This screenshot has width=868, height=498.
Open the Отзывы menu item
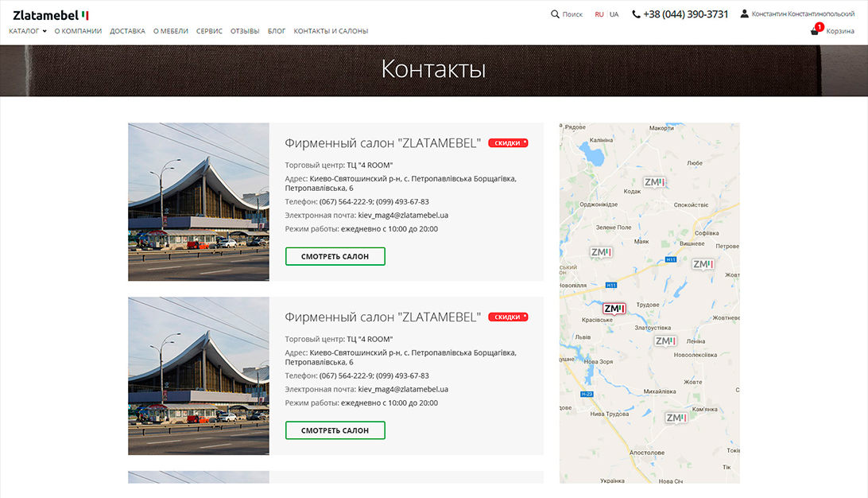(245, 31)
